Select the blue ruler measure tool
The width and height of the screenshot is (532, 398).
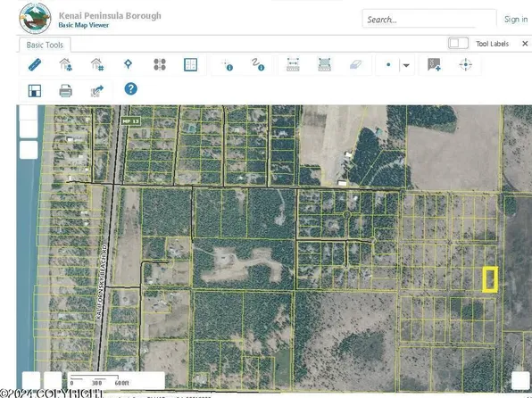(x=35, y=64)
